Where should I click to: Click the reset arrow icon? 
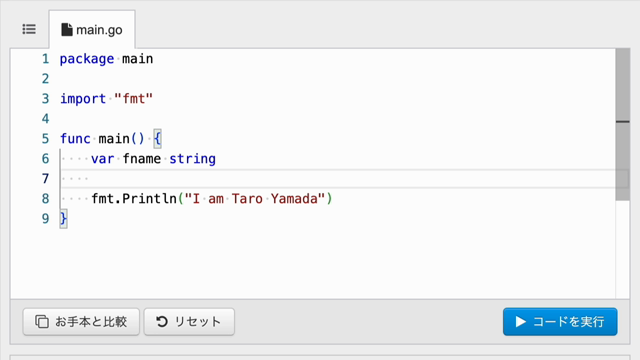(162, 322)
